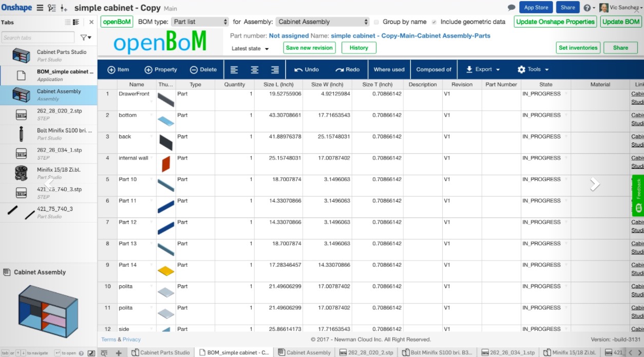Image resolution: width=644 pixels, height=357 pixels.
Task: Open the Composed of view
Action: (x=434, y=69)
